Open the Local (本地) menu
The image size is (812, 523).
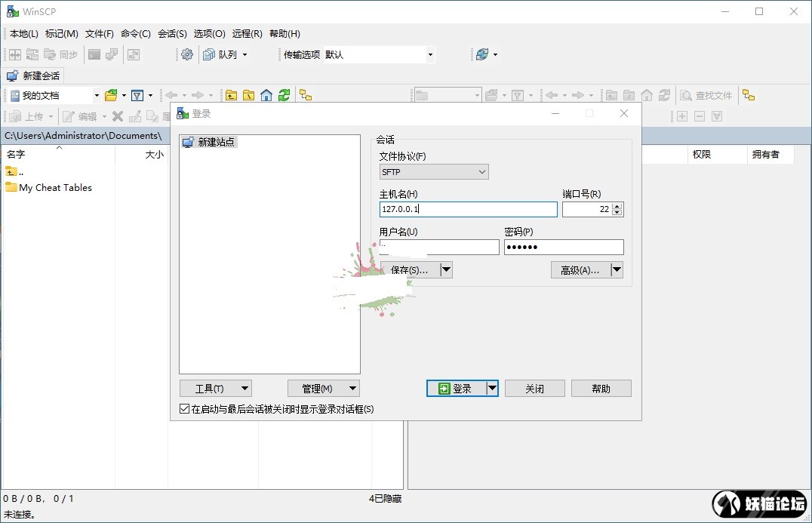coord(24,34)
